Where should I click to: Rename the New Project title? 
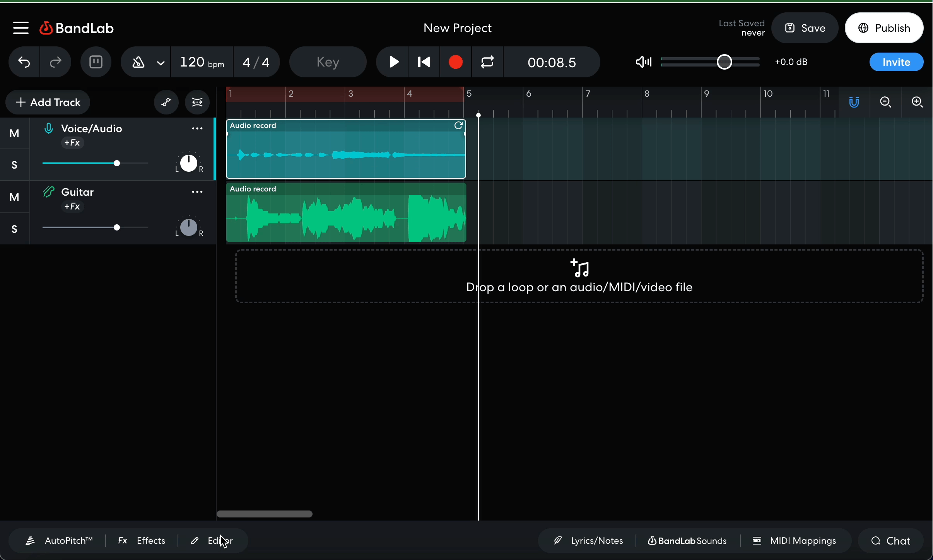458,28
